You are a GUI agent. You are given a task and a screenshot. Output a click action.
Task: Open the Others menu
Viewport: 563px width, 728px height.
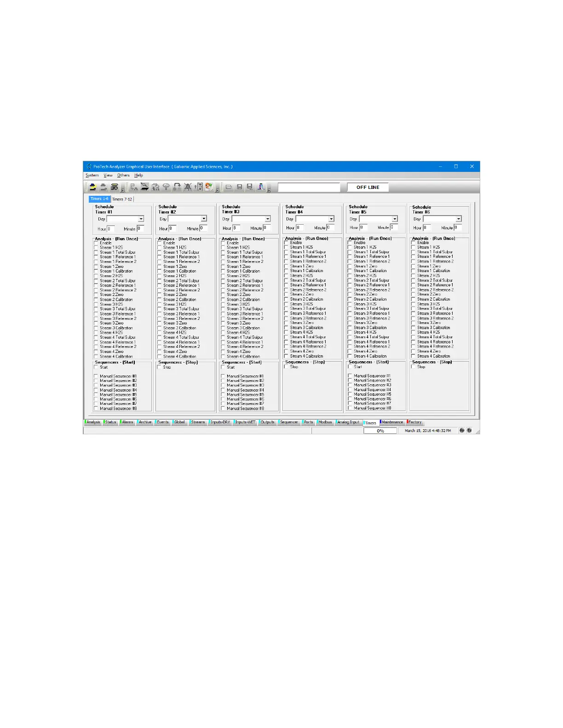(123, 175)
